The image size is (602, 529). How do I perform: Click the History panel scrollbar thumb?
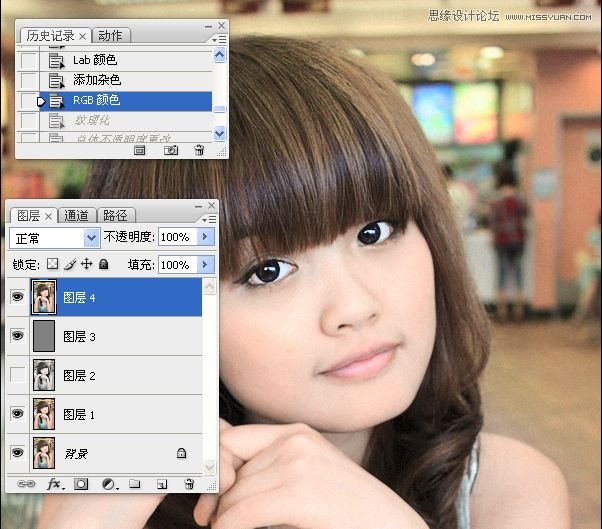tap(220, 109)
